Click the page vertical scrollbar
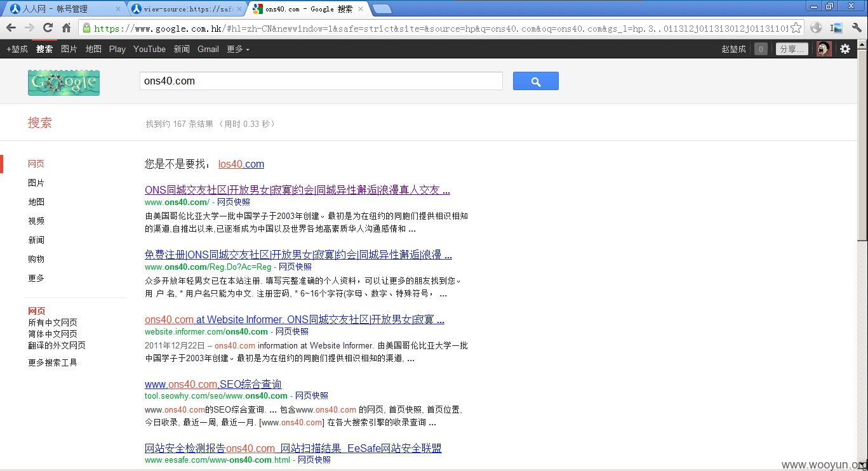 click(862, 145)
